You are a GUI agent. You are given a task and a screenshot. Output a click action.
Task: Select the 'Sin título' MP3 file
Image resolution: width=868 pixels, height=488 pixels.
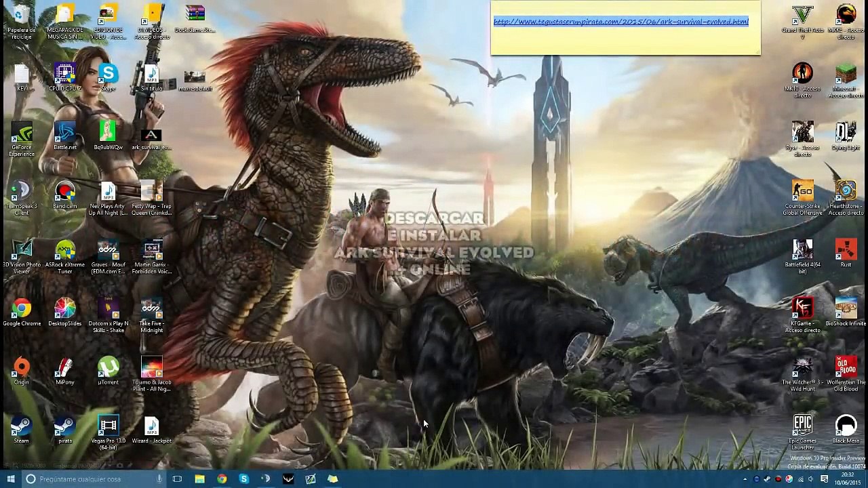tap(151, 77)
